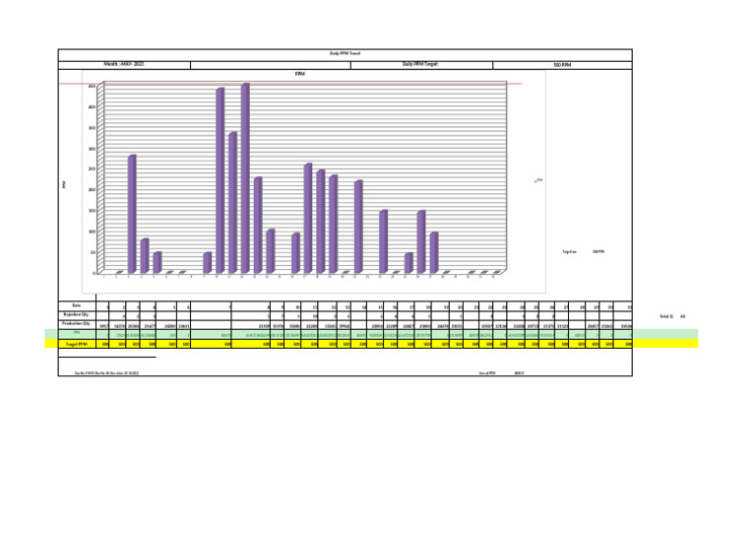Select the "Daily PPM Target:" label cell

[x=421, y=65]
